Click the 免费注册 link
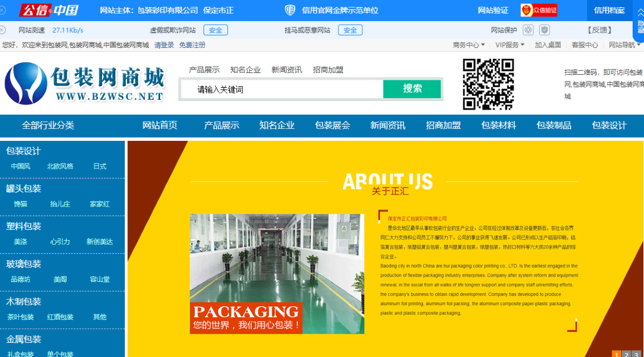Screen dimensions: 644x357 [x=192, y=45]
